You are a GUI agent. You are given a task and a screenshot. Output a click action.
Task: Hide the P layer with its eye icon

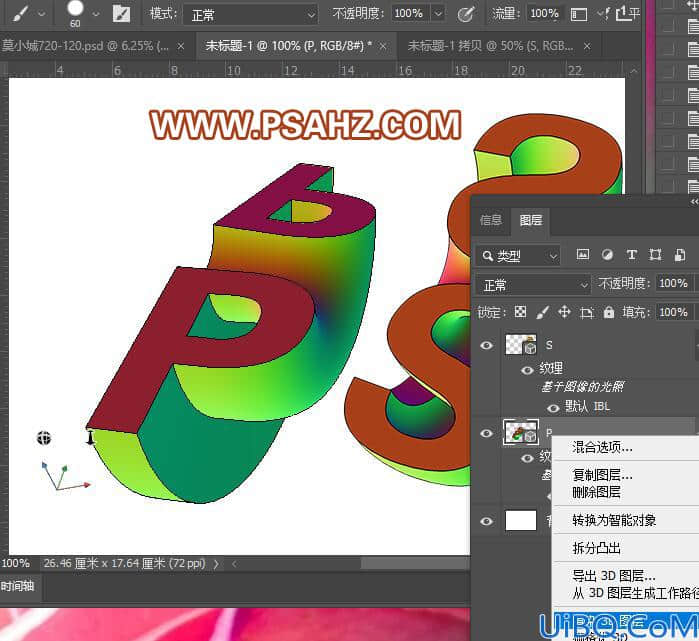coord(486,433)
